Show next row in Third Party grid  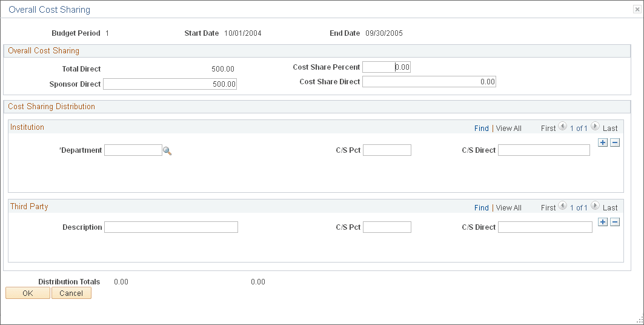click(595, 206)
